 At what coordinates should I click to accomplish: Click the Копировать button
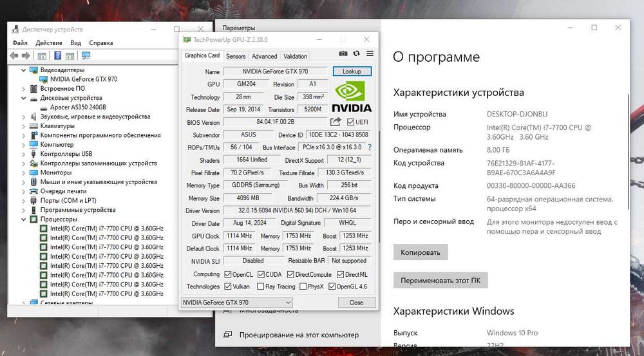click(x=421, y=252)
